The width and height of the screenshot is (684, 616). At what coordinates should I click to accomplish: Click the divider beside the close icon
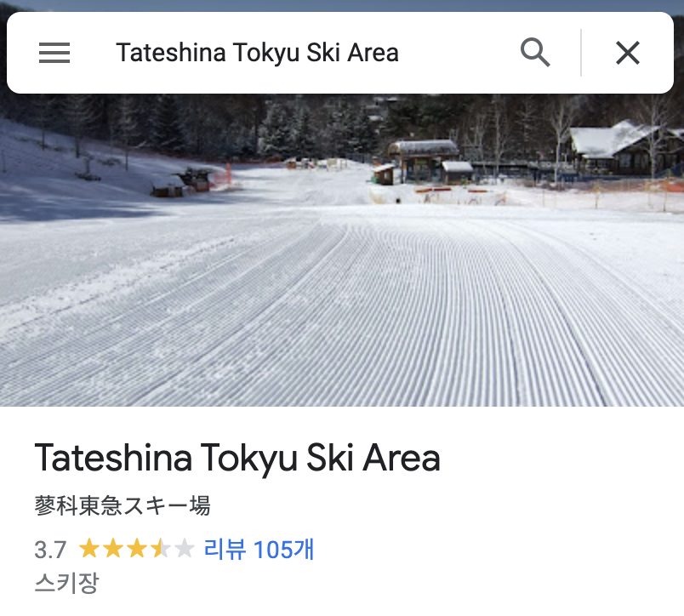[581, 53]
